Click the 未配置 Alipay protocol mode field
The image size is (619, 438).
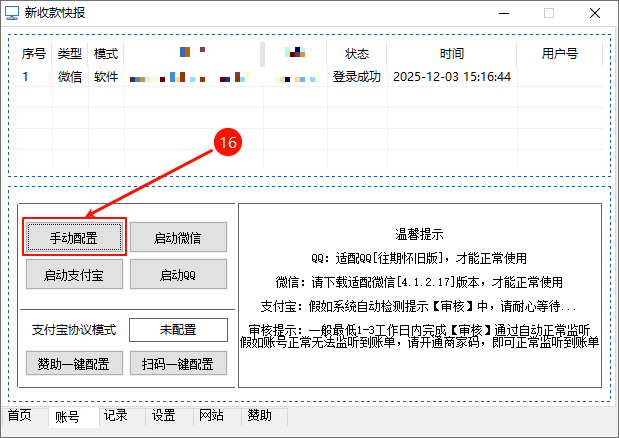coord(179,330)
